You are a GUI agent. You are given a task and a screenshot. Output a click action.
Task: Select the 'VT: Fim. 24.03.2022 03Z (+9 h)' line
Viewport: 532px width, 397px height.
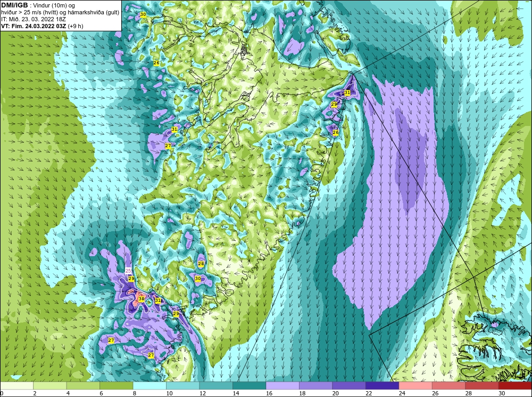tap(41, 26)
